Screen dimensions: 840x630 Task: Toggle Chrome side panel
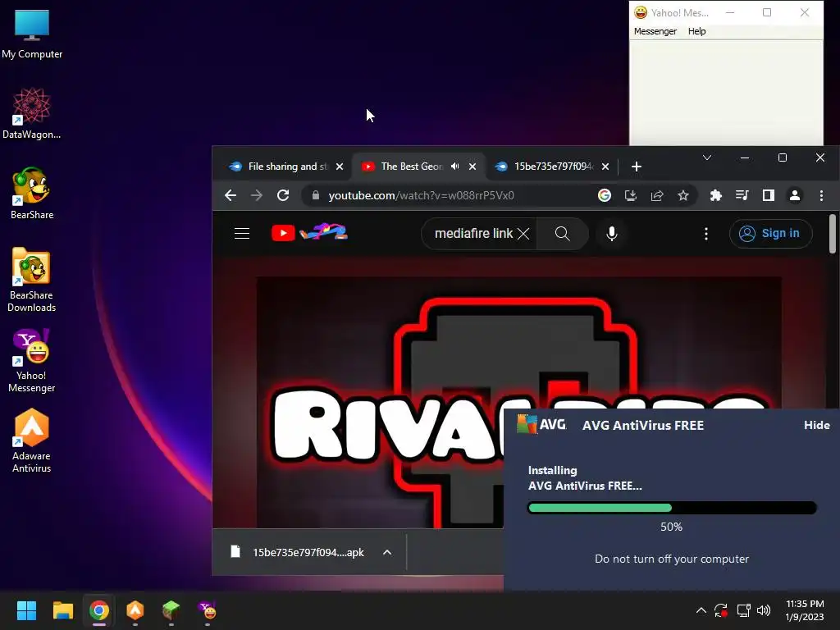coord(768,195)
